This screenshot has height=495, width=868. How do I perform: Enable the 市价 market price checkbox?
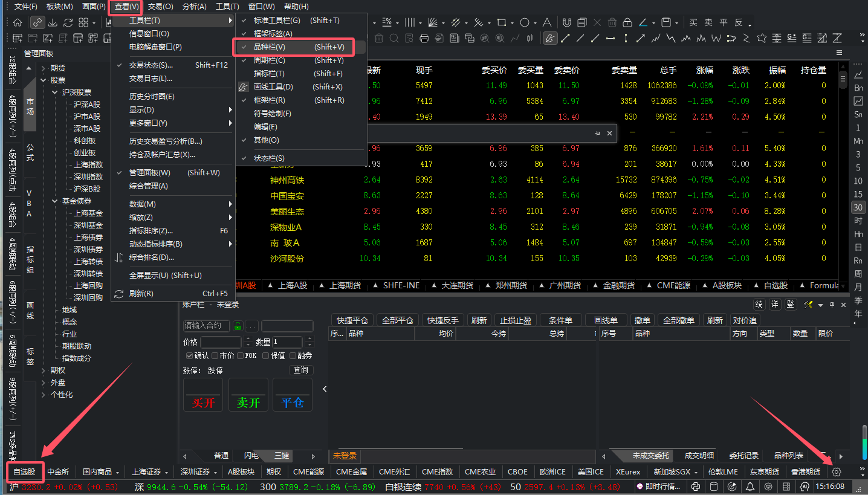point(215,355)
